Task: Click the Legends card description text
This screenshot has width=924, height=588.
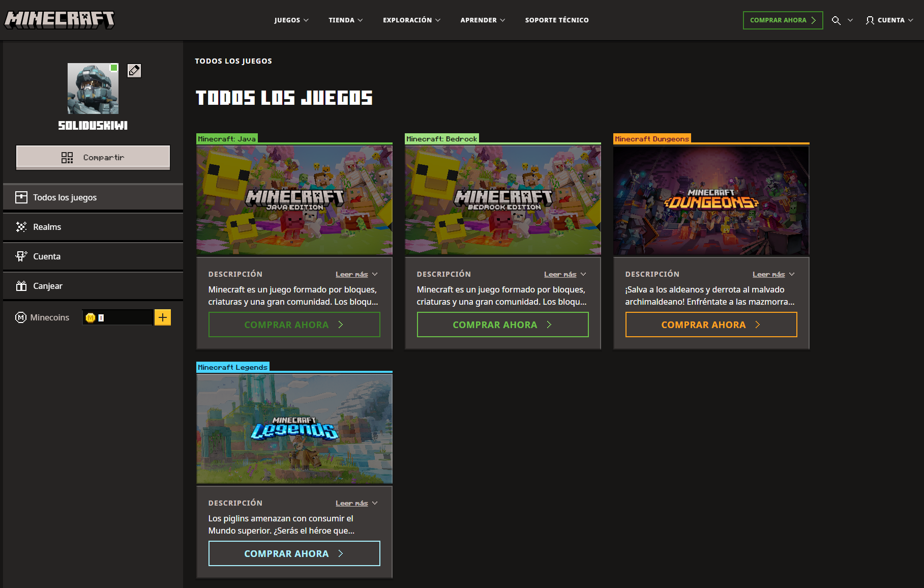Action: 282,524
